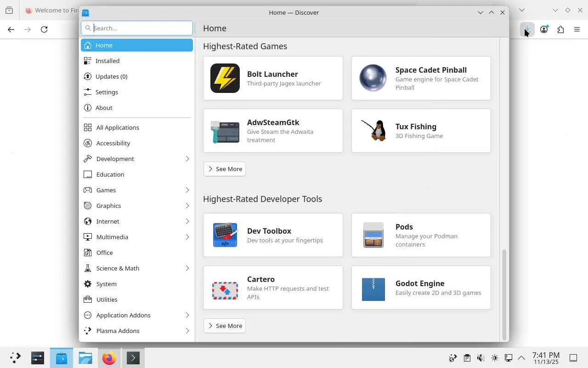Click the Discover page vertical scrollbar
The height and width of the screenshot is (368, 588).
504,294
